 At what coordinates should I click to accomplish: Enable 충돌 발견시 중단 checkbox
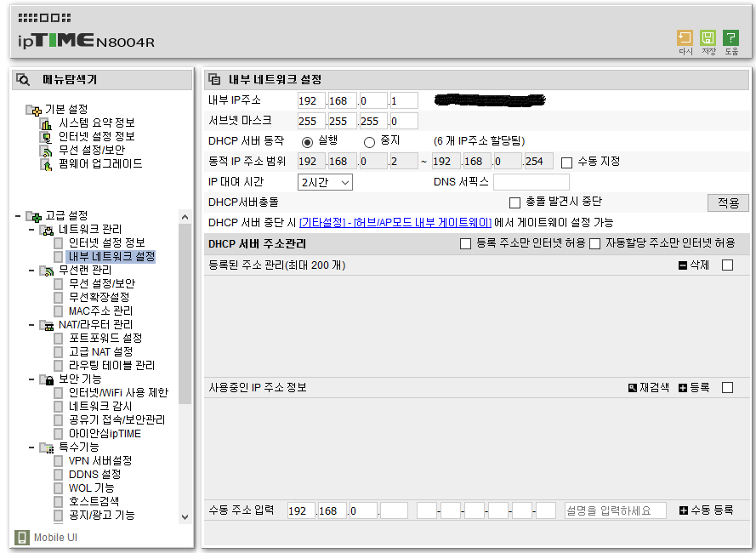pyautogui.click(x=515, y=202)
